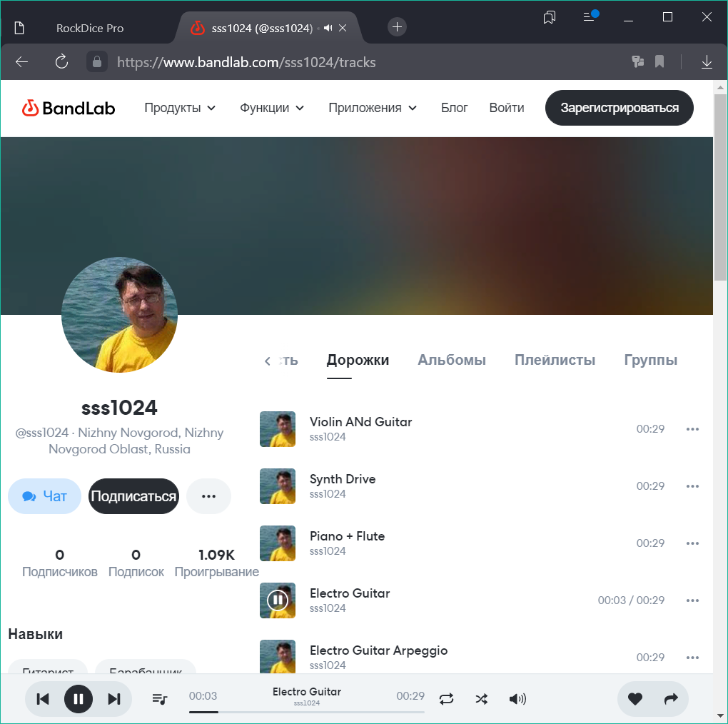Open the profile more-options ellipsis button

pos(208,496)
